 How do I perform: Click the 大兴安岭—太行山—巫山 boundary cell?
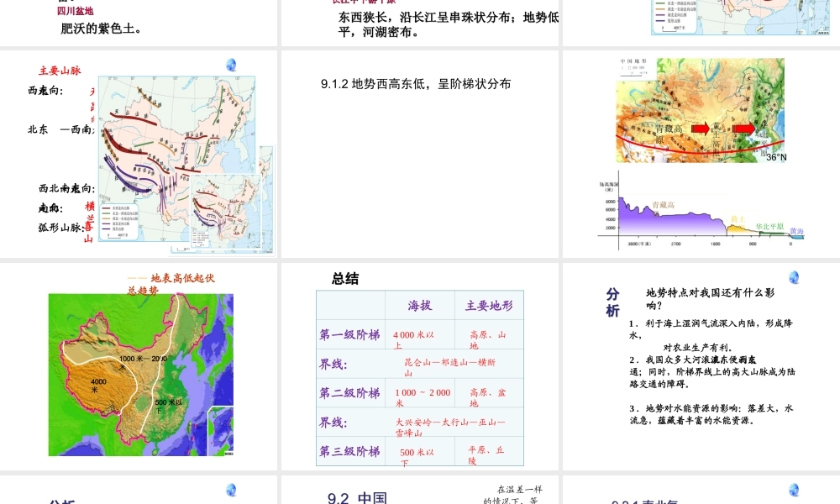(450, 427)
